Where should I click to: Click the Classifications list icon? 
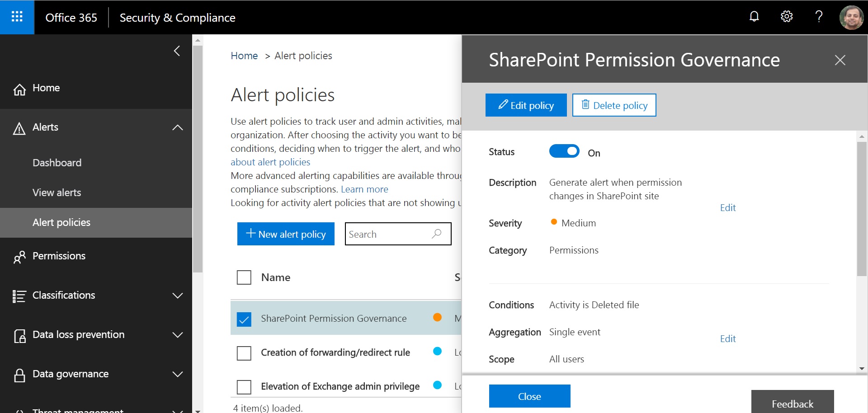point(19,296)
